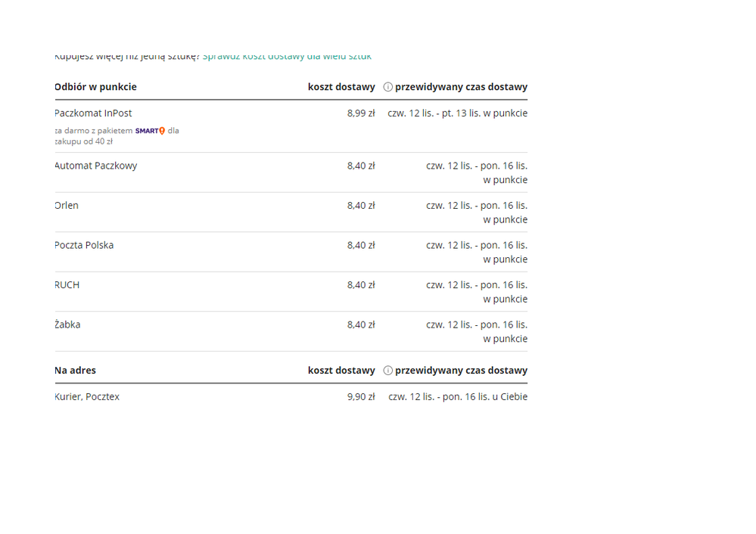The image size is (756, 534).
Task: Choose the Poczta Polska pickup option
Action: tap(85, 245)
